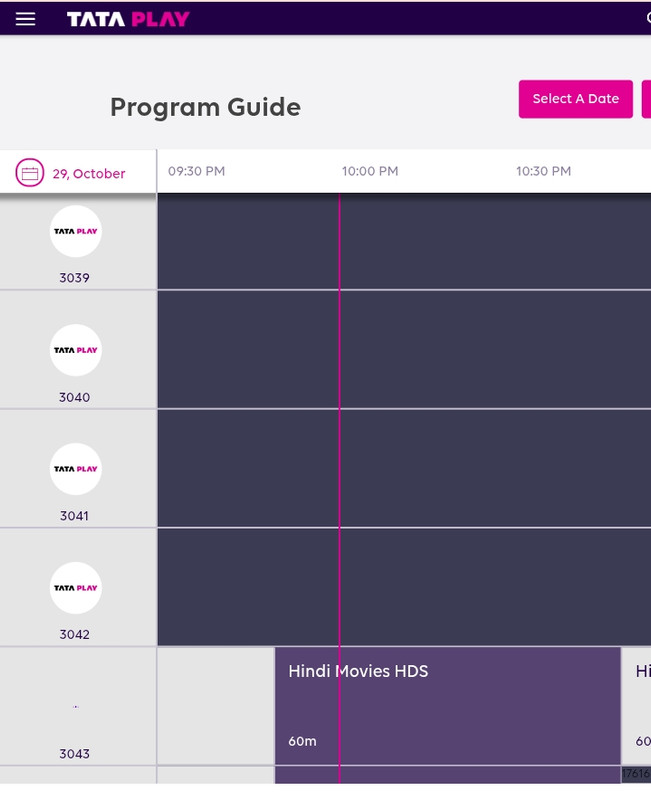
Task: Click channel number 3042 label
Action: (74, 634)
